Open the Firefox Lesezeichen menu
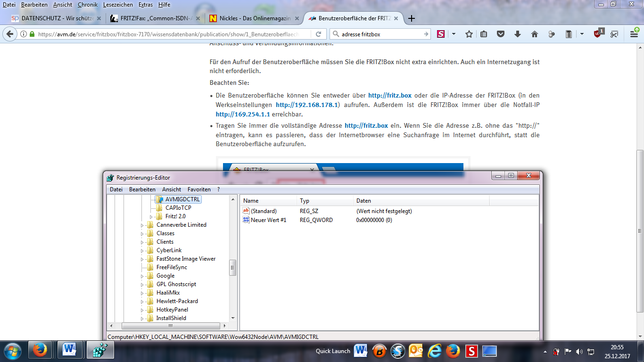 click(x=118, y=4)
